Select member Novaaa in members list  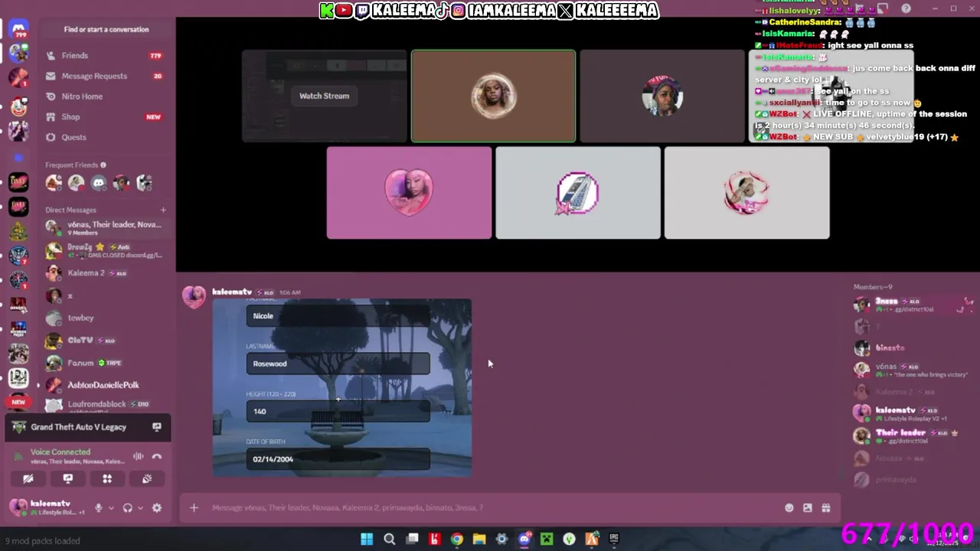tap(913, 458)
